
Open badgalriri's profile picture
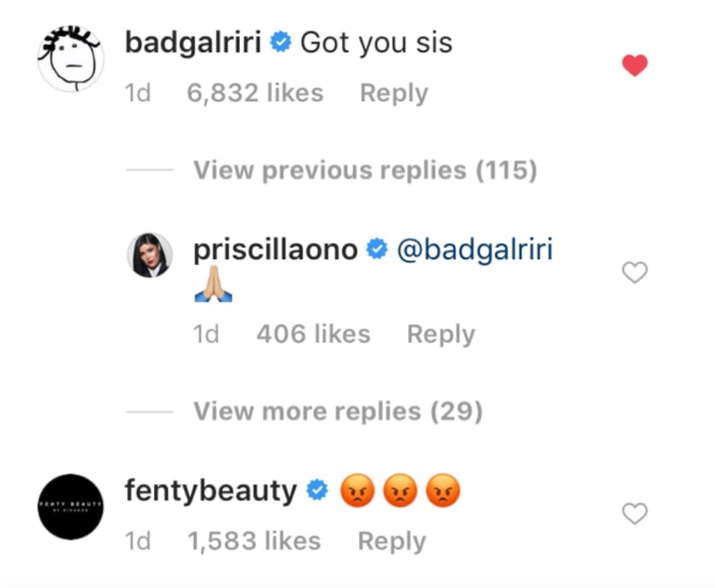pos(70,59)
